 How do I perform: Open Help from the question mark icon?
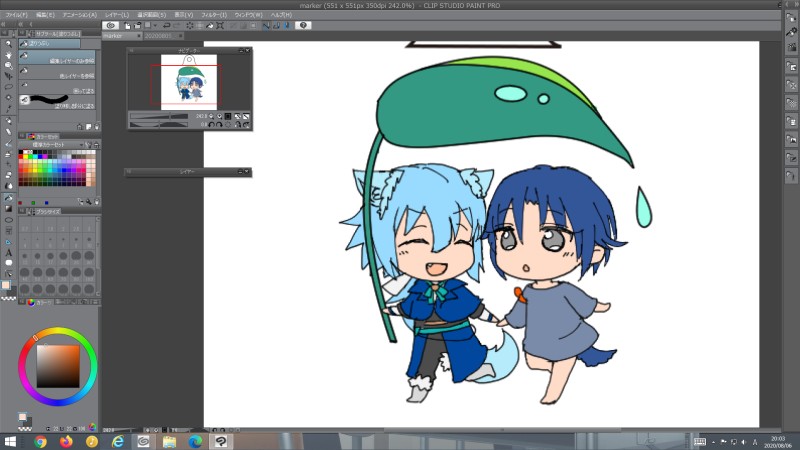[303, 25]
